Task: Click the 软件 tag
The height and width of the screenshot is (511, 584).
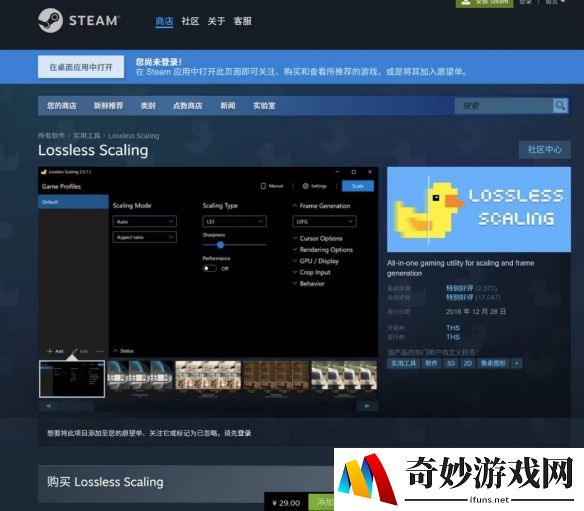Action: click(431, 364)
